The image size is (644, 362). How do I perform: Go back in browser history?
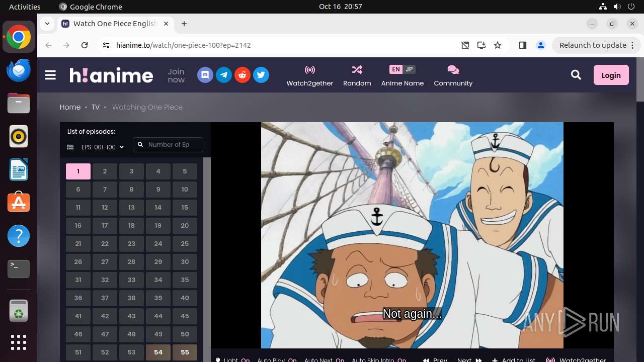(x=48, y=45)
